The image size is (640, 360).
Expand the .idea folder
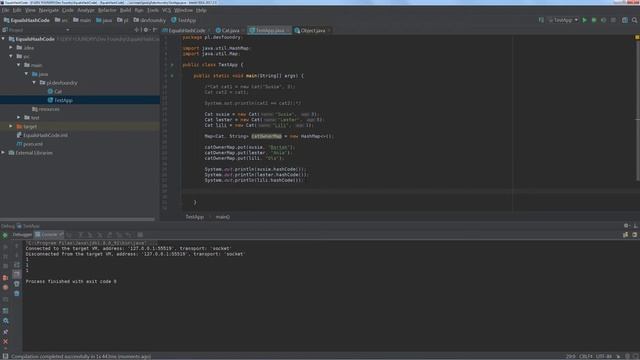click(x=11, y=48)
